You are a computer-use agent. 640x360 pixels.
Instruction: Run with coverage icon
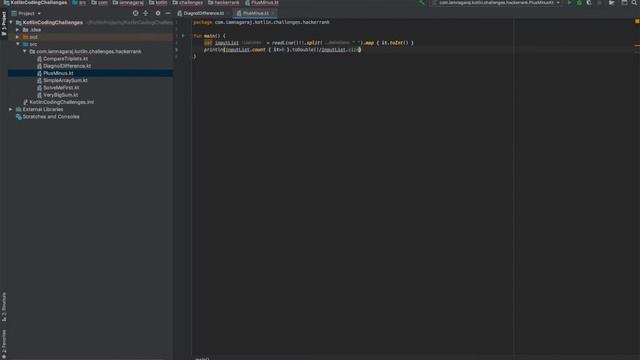coord(589,2)
